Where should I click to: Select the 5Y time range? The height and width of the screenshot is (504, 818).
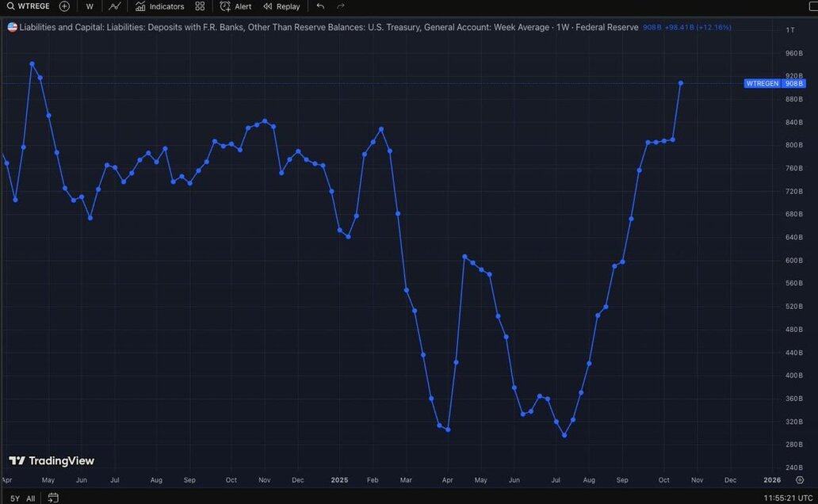coord(15,498)
